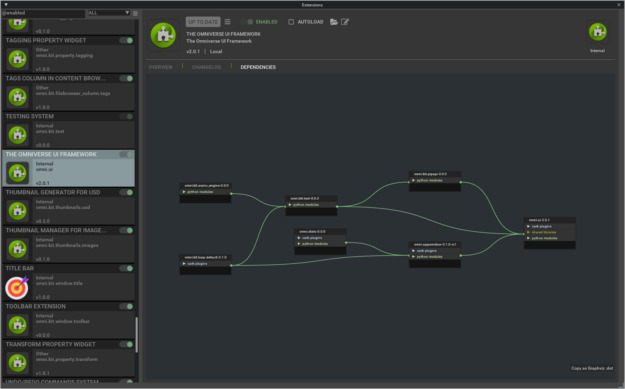Click Copy as Graphviz .dot link

[x=592, y=368]
